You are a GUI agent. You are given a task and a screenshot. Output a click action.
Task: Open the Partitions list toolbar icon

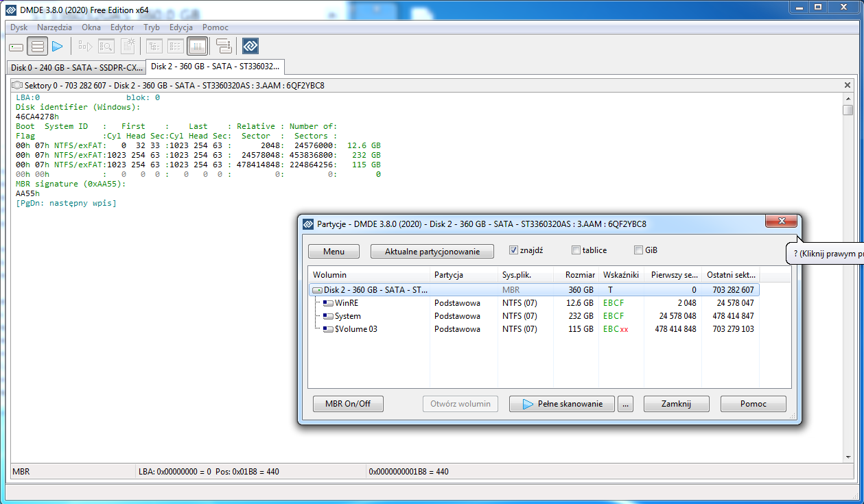pos(38,47)
